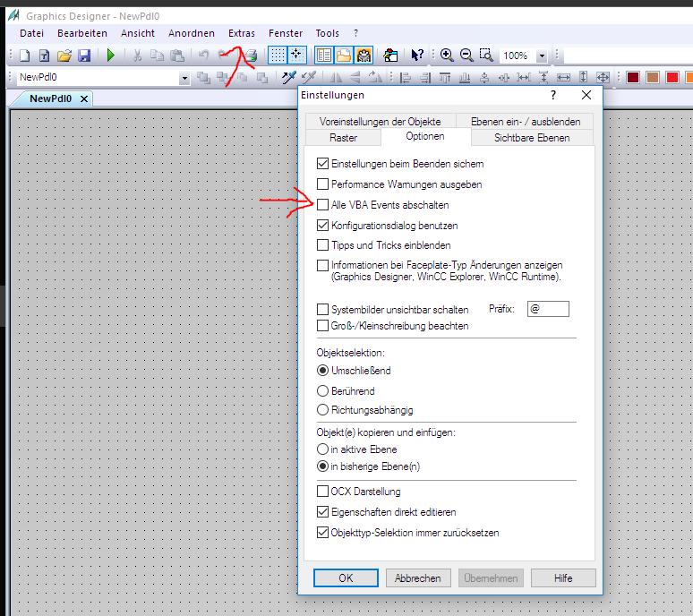Switch to Voreinstellungen der Objekte tab

click(381, 122)
